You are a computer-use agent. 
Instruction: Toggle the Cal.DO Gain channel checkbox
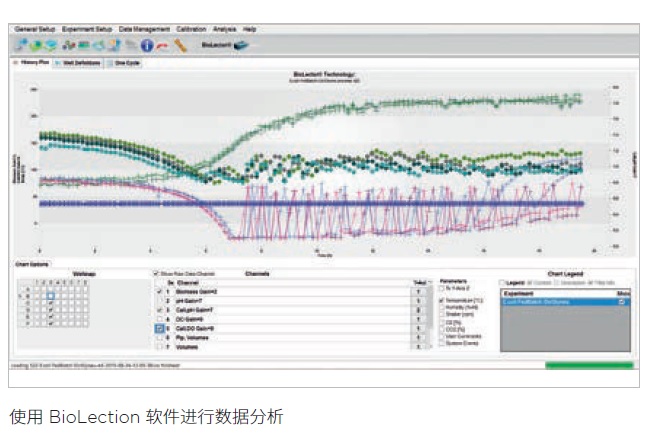160,328
